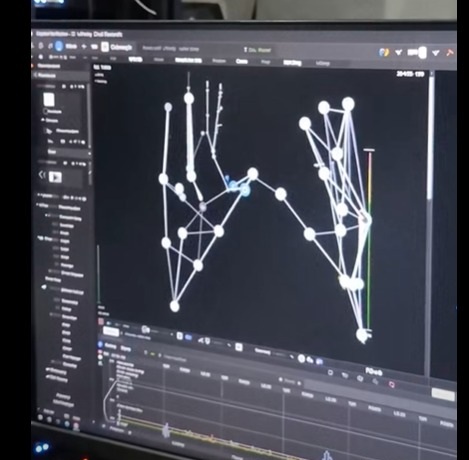Image resolution: width=469 pixels, height=460 pixels.
Task: Click the blue circular icon in top toolbar
Action: (x=59, y=46)
